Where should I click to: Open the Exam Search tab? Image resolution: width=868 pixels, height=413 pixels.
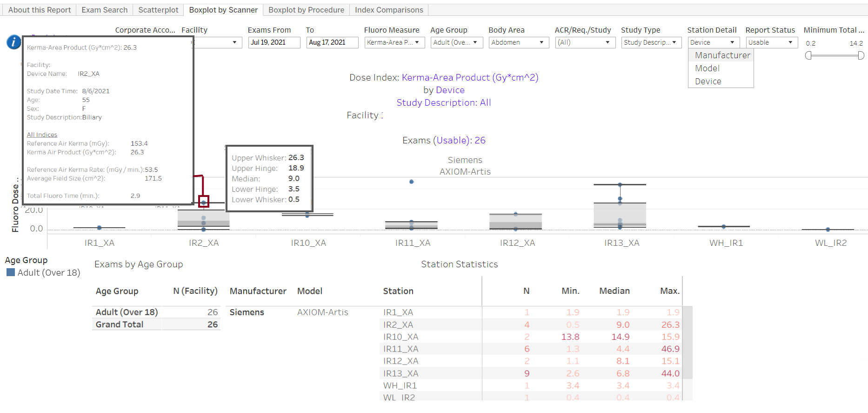tap(104, 10)
